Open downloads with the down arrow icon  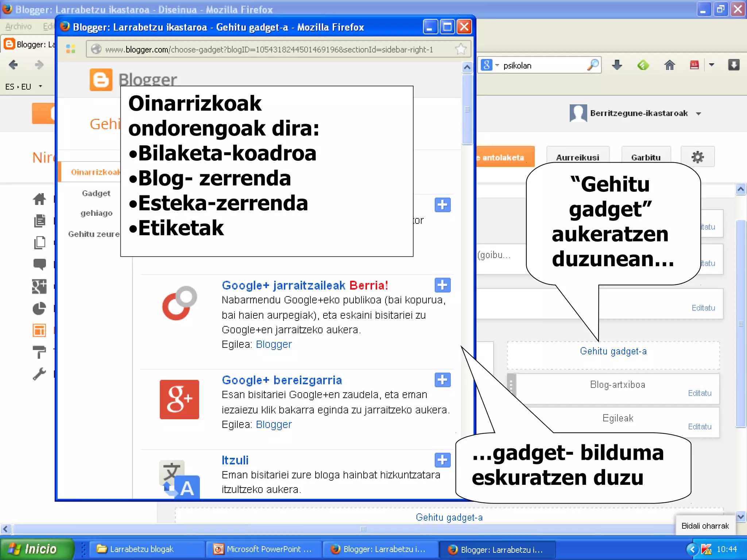(x=617, y=65)
